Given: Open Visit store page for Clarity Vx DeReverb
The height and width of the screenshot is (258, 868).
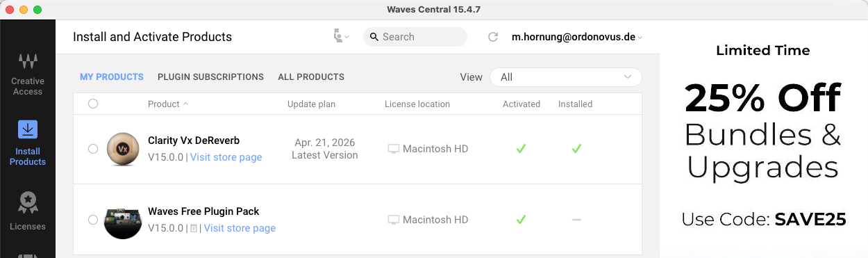Looking at the screenshot, I should (x=226, y=157).
